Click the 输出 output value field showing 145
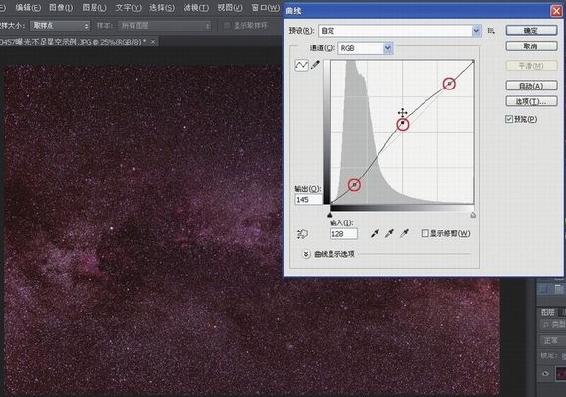The image size is (566, 397). [x=309, y=200]
